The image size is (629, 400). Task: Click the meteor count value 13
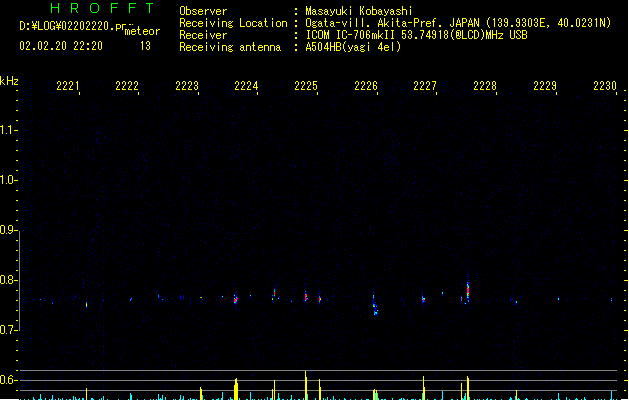tap(145, 46)
